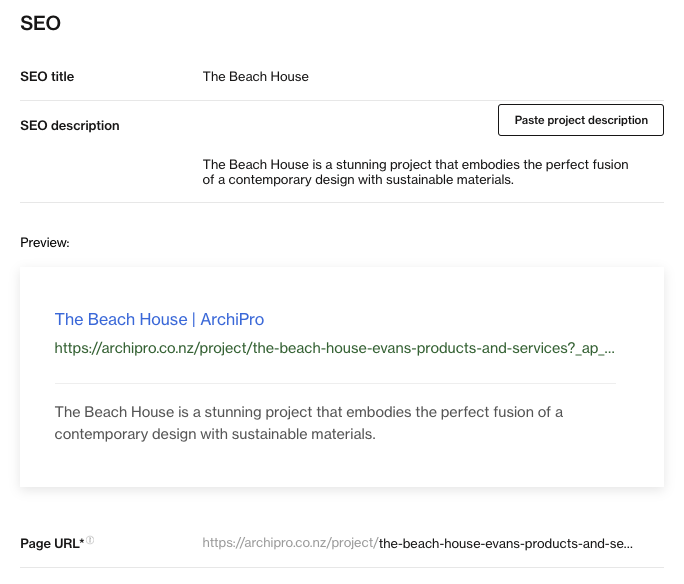
Task: Click the green archipro.co.nz preview URL
Action: click(335, 348)
